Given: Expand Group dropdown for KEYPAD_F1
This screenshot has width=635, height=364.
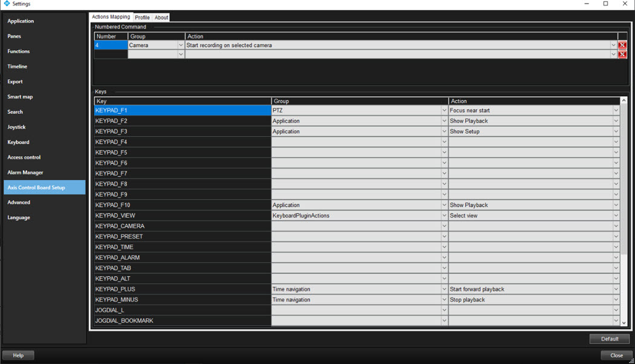Looking at the screenshot, I should pyautogui.click(x=444, y=111).
